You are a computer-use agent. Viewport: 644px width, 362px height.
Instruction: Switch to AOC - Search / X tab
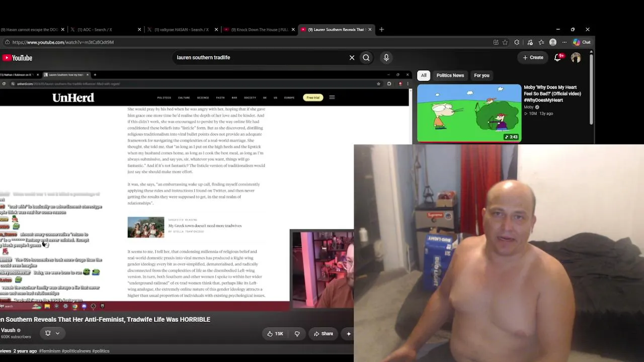point(106,30)
